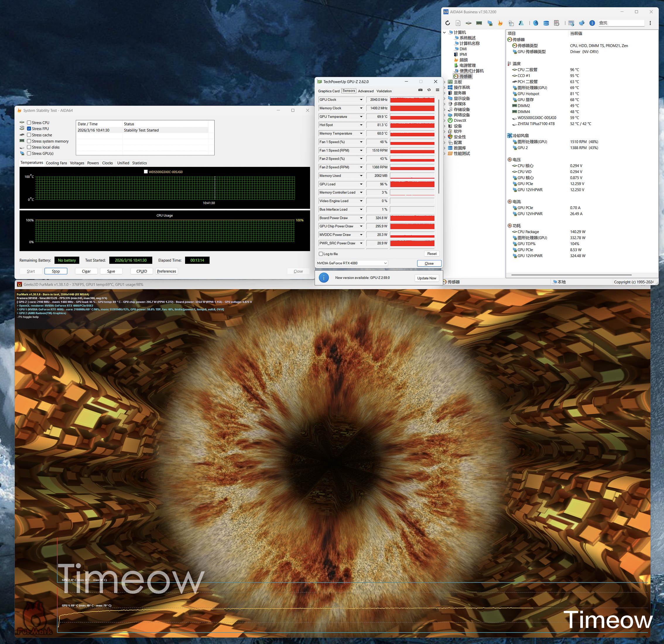
Task: Click the Update Now button
Action: [x=427, y=278]
